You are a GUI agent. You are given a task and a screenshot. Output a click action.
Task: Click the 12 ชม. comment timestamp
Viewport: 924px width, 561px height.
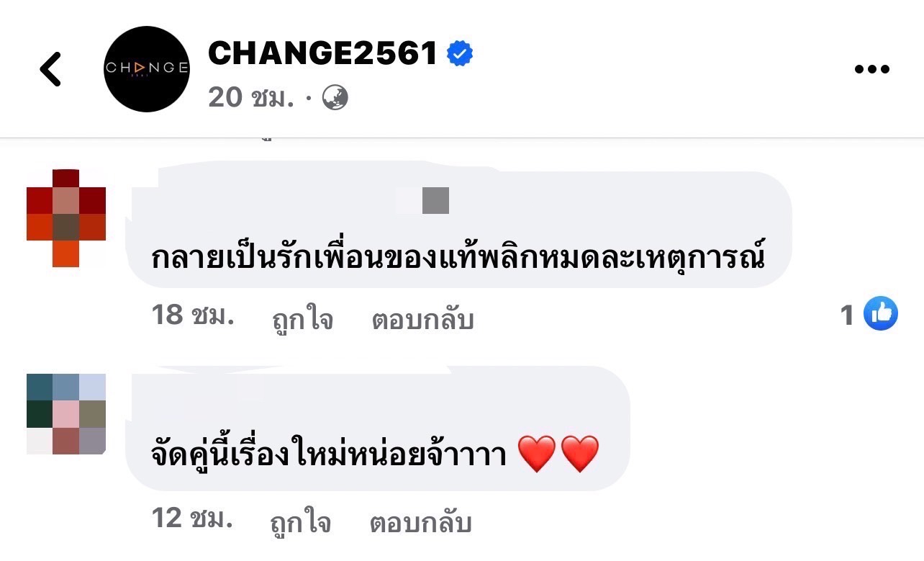coord(193,518)
